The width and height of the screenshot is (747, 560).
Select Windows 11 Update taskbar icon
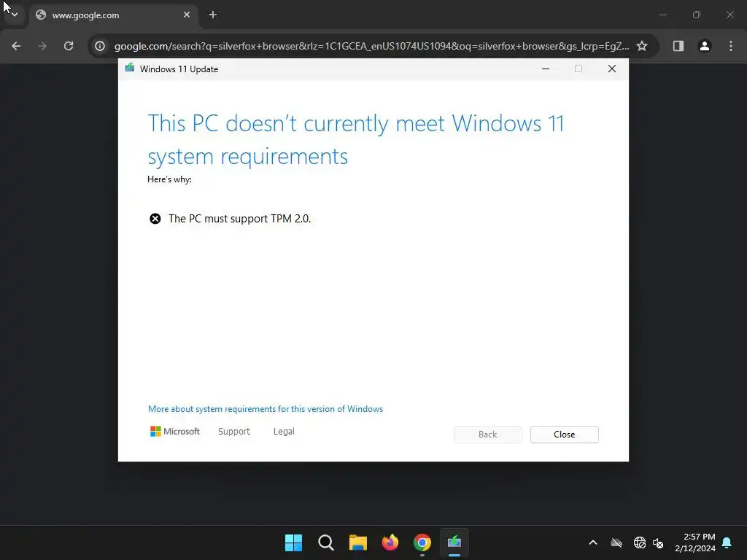(x=454, y=542)
